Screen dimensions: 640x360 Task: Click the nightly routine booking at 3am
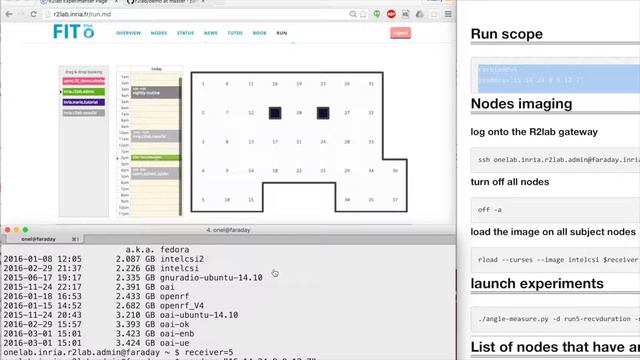pos(155,92)
